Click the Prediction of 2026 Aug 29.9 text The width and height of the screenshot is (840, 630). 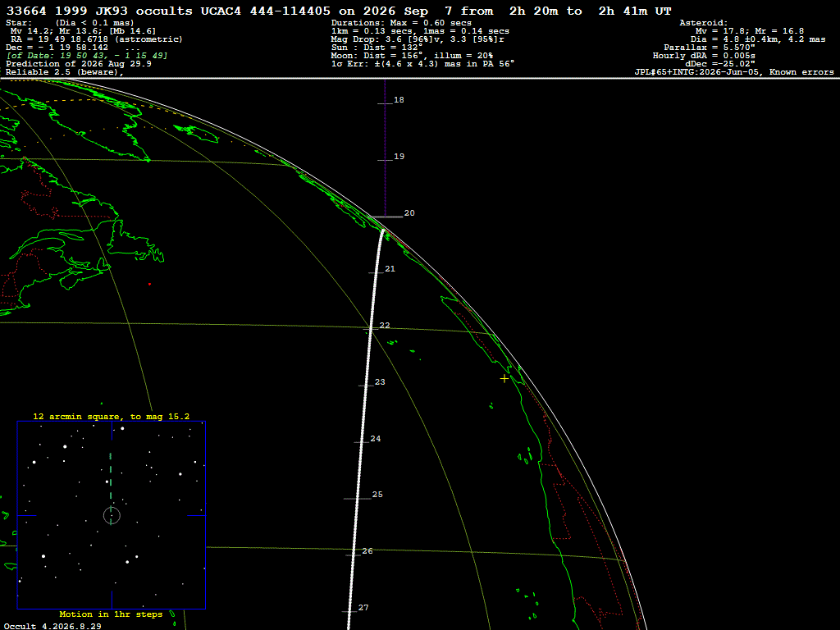tap(79, 64)
